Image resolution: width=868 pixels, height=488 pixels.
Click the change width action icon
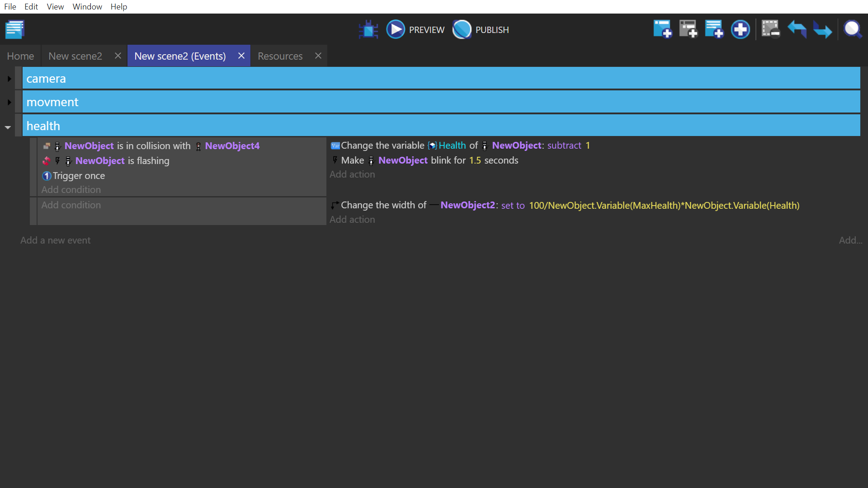(x=335, y=205)
